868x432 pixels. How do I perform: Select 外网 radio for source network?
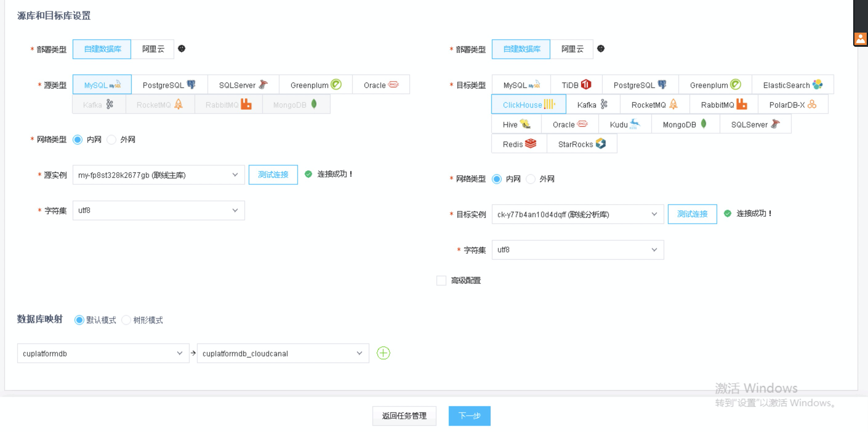coord(111,139)
